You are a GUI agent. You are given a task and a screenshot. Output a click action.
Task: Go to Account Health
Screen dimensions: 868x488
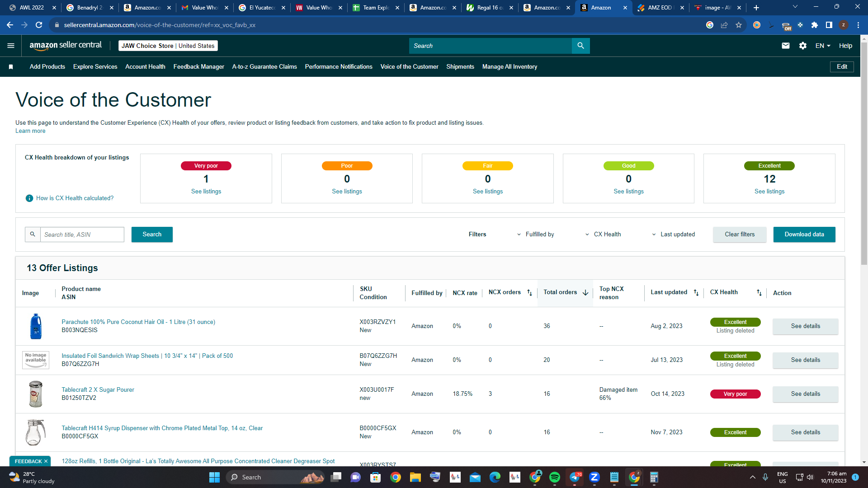pyautogui.click(x=145, y=67)
